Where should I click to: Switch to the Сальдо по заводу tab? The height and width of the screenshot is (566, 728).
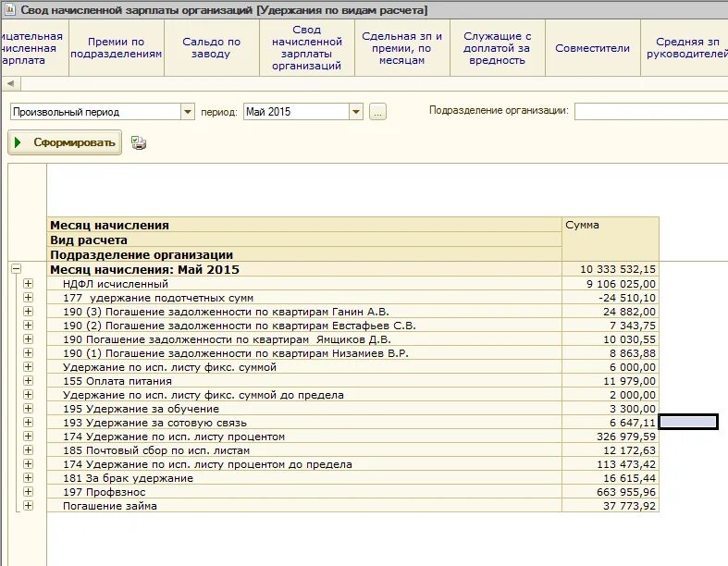(x=212, y=48)
